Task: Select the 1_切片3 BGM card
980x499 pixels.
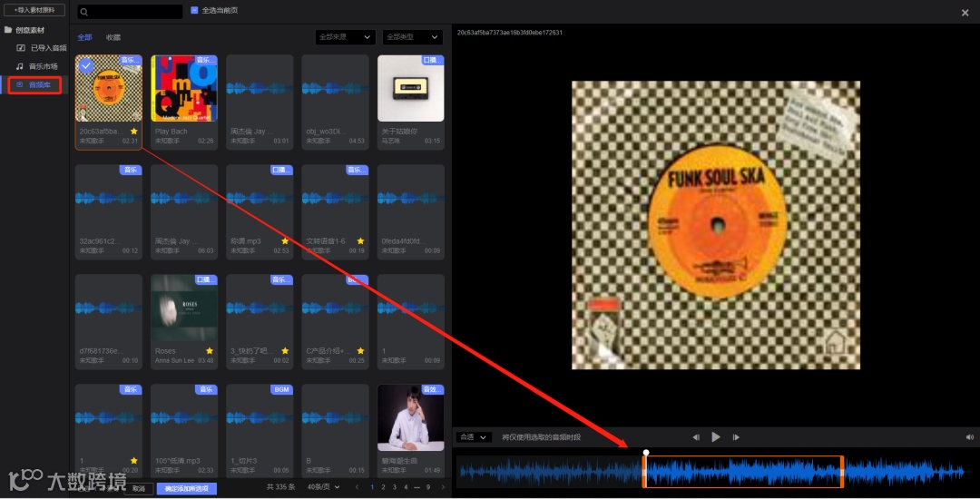Action: click(260, 431)
